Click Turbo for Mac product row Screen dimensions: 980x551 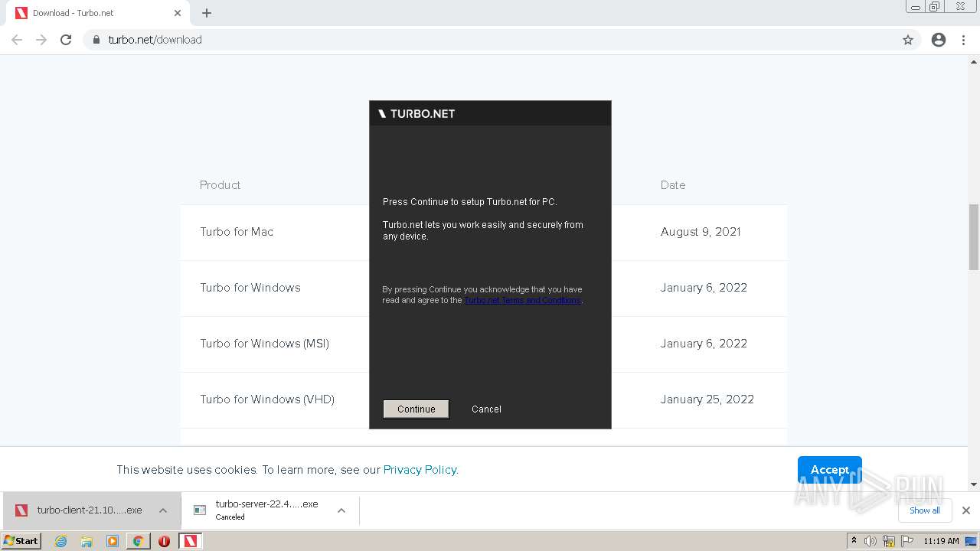pyautogui.click(x=484, y=232)
